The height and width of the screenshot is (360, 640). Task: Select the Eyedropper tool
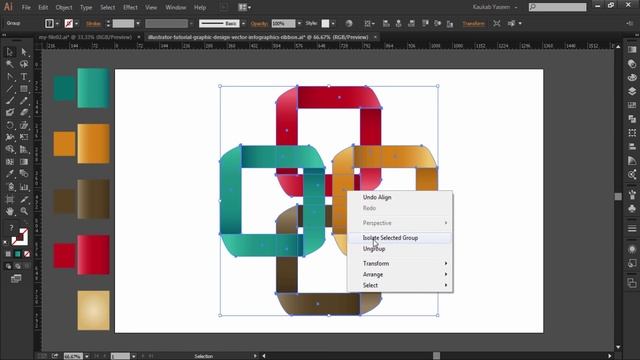[10, 174]
